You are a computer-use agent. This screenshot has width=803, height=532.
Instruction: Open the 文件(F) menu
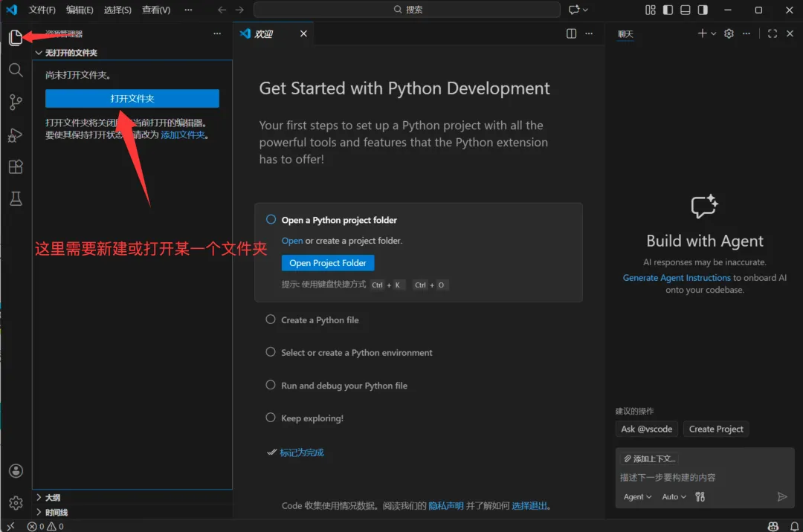[x=42, y=10]
